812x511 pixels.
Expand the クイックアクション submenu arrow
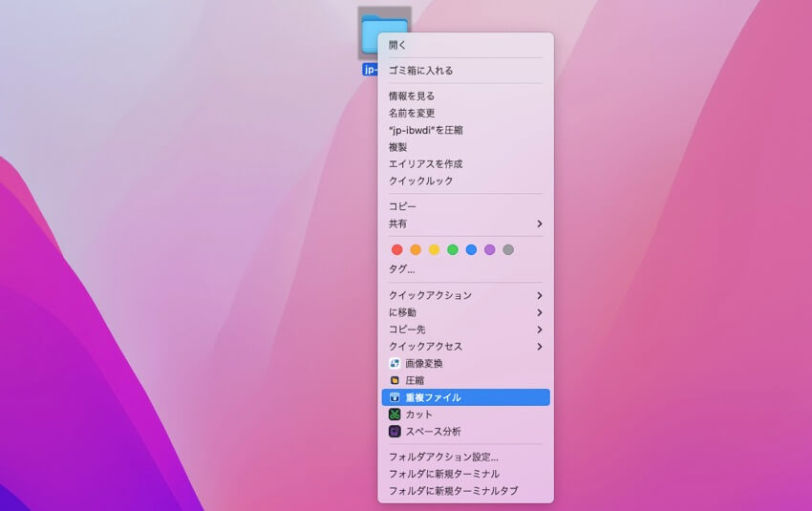point(540,296)
